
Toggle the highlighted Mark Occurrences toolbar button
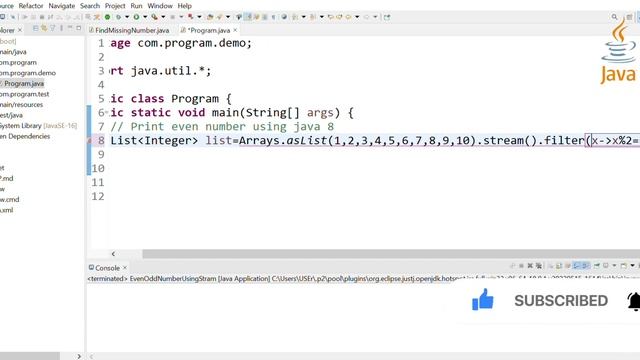pos(247,17)
